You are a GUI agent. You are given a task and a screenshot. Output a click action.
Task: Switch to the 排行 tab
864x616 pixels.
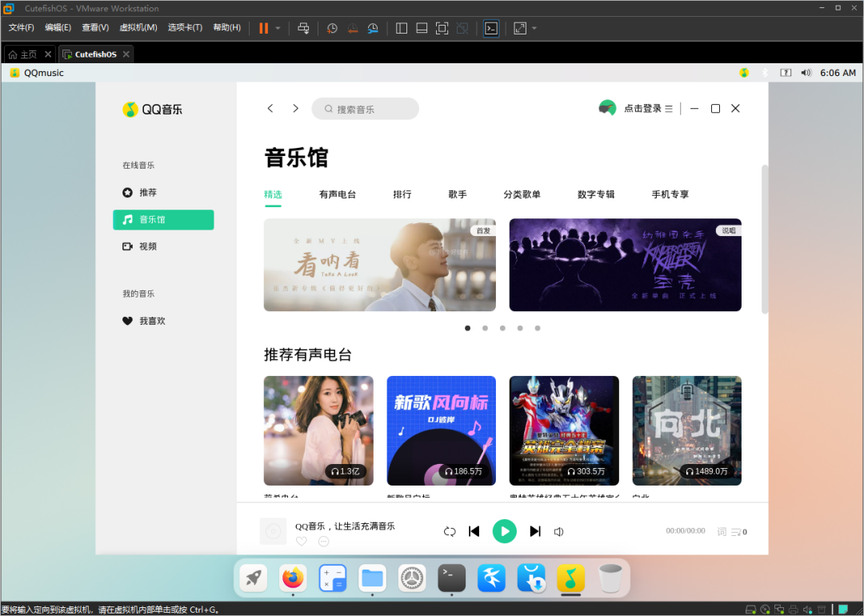[x=402, y=194]
